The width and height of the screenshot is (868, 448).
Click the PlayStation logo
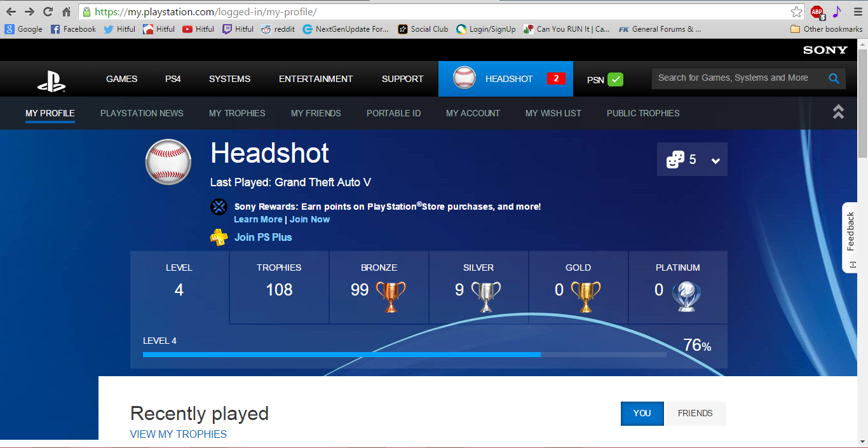click(x=51, y=80)
